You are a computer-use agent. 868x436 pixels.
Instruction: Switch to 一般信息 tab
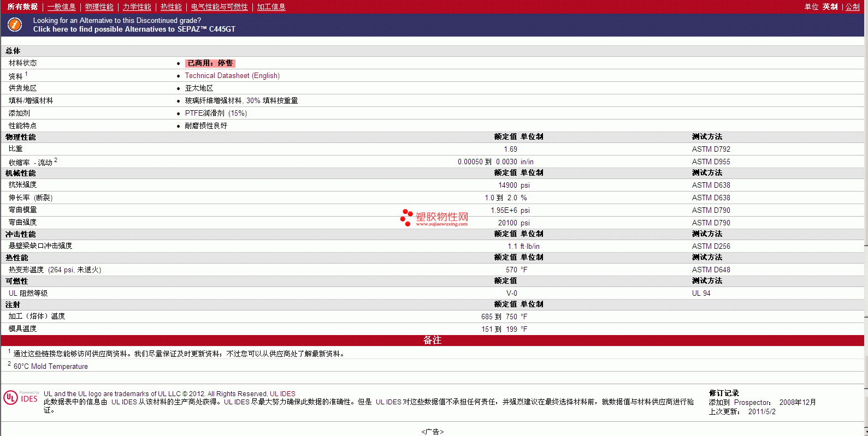click(61, 7)
